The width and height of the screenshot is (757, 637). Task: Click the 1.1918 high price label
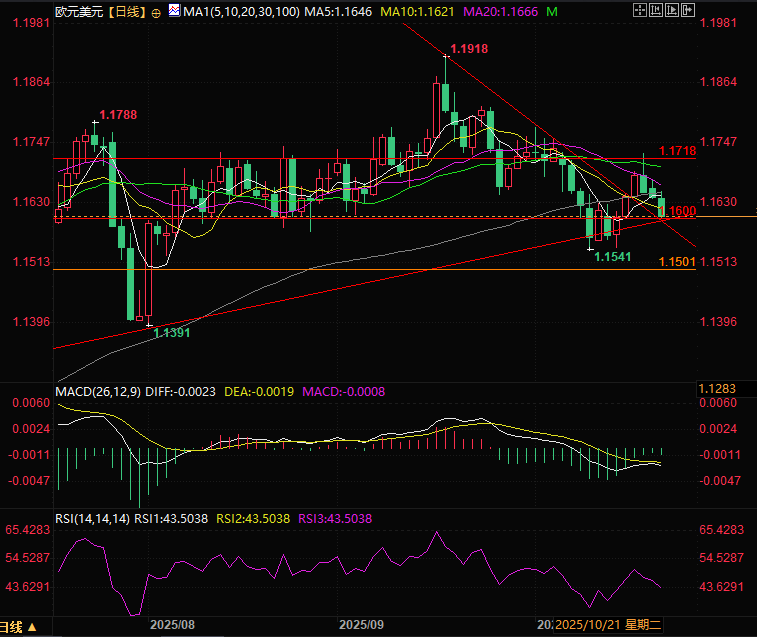coord(469,48)
